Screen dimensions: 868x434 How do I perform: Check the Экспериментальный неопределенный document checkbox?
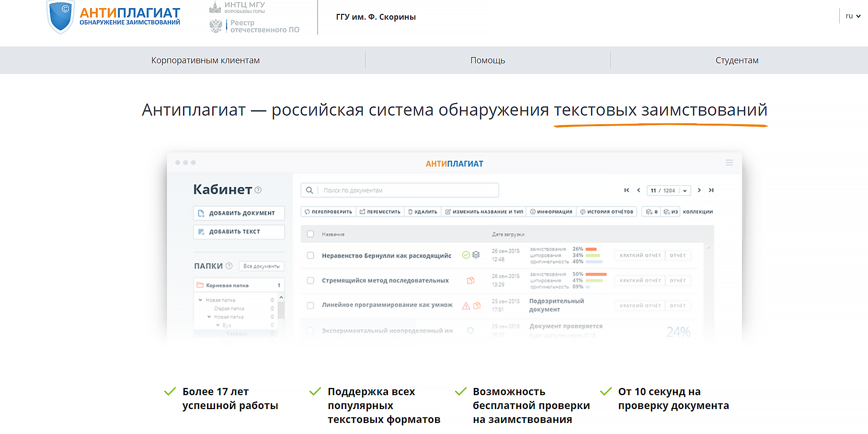tap(310, 330)
